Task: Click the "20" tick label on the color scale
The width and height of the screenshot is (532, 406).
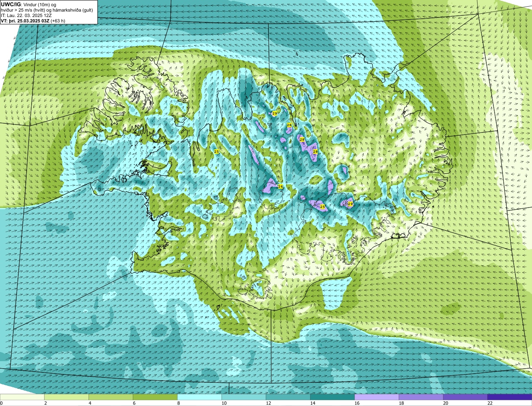Action: (x=446, y=403)
